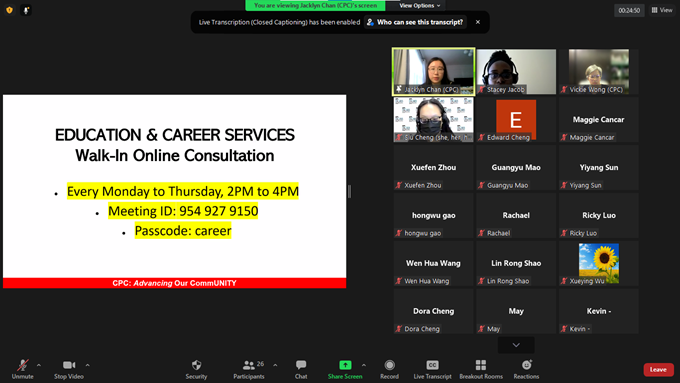Screen dimensions: 680x383
Task: Click Every Monday to Thursday schedule text
Action: 183,191
